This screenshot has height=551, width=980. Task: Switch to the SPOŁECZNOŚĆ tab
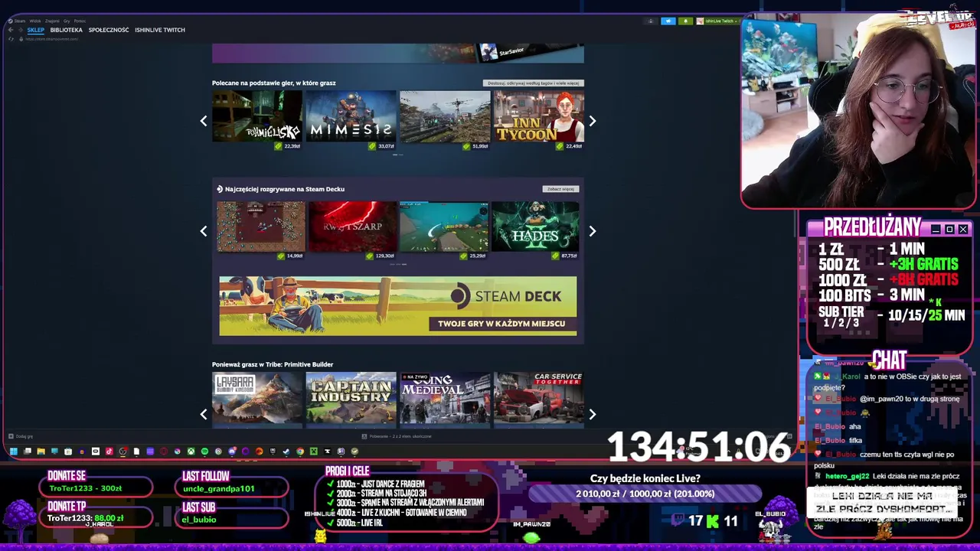109,30
